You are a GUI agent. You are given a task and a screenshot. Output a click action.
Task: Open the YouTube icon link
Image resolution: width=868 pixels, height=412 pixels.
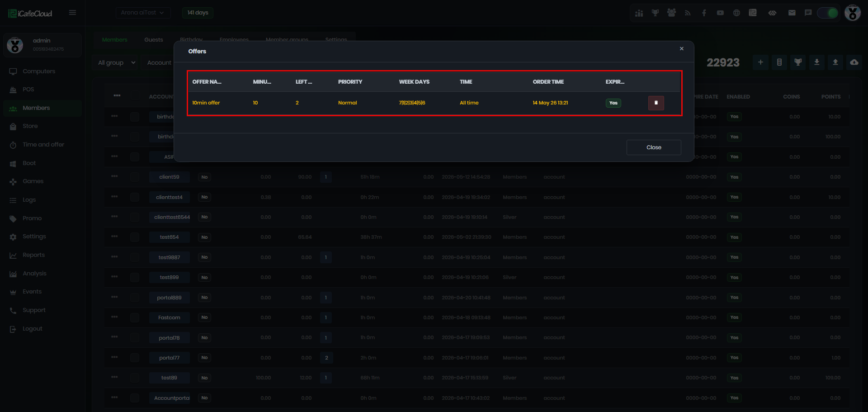(x=720, y=13)
